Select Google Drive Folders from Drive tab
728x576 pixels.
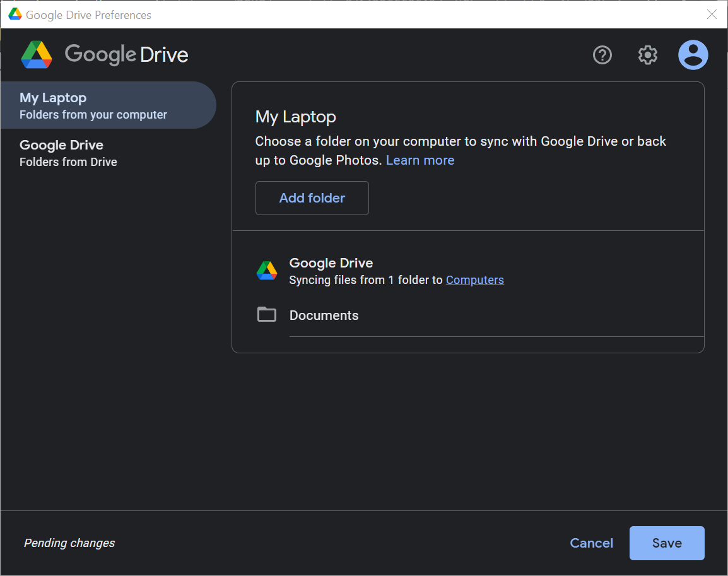108,153
